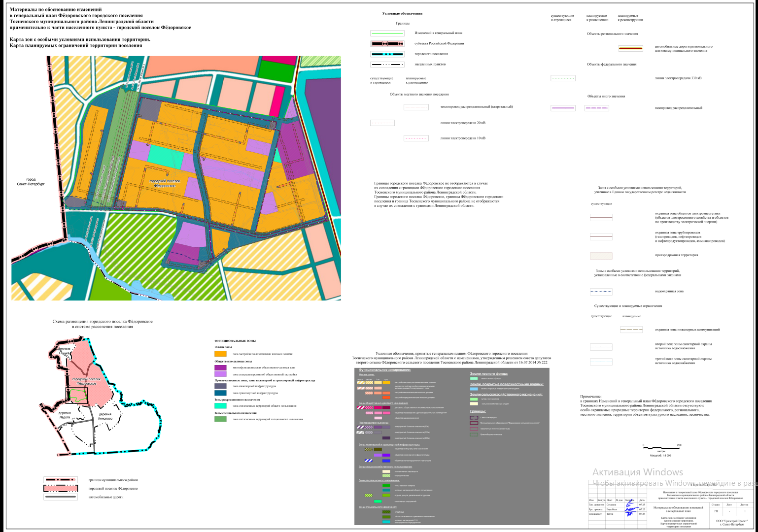Click the orange low-rise residential zone swatch
The image size is (758, 532).
point(220,354)
